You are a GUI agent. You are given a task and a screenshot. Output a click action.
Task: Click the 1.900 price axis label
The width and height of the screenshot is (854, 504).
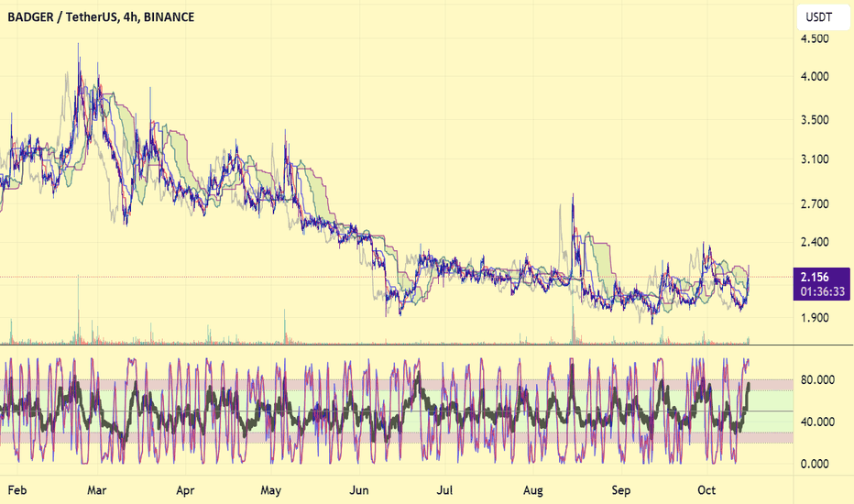815,318
